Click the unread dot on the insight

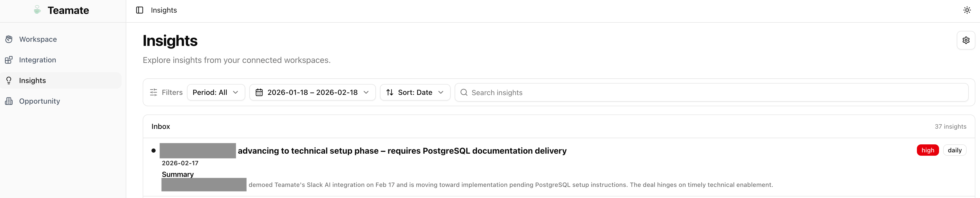click(x=154, y=151)
